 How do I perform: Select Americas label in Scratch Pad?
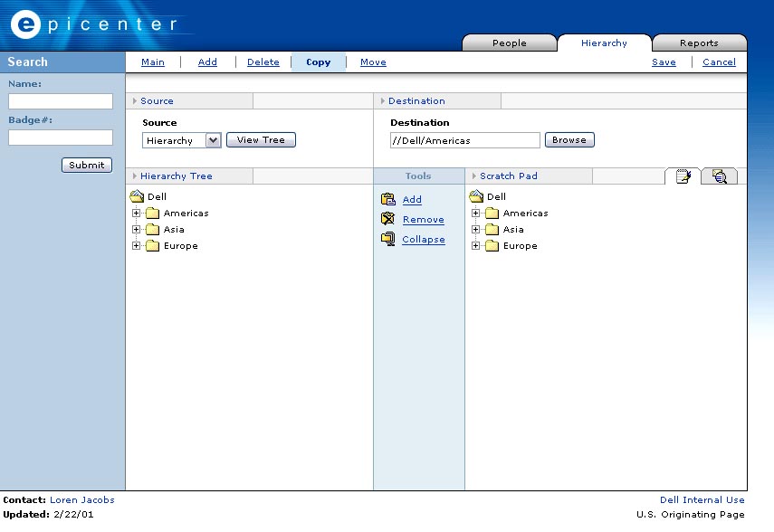point(526,214)
